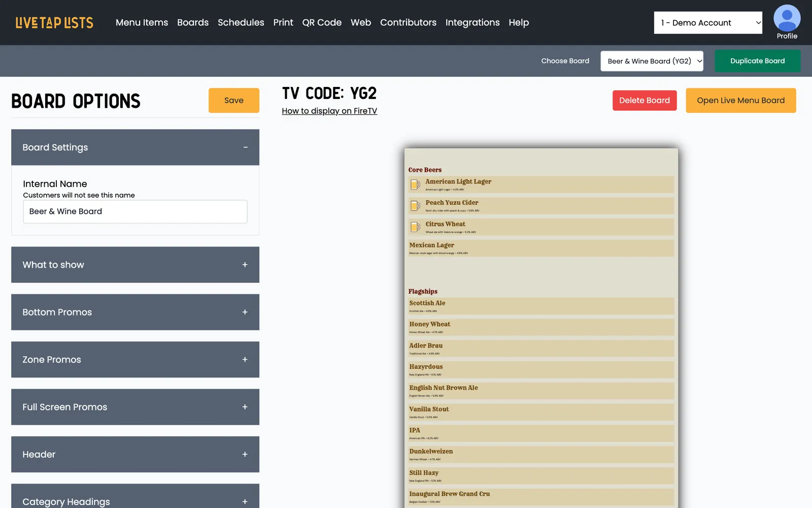This screenshot has height=508, width=812.
Task: Click the Live Tap Lists logo
Action: tap(54, 23)
